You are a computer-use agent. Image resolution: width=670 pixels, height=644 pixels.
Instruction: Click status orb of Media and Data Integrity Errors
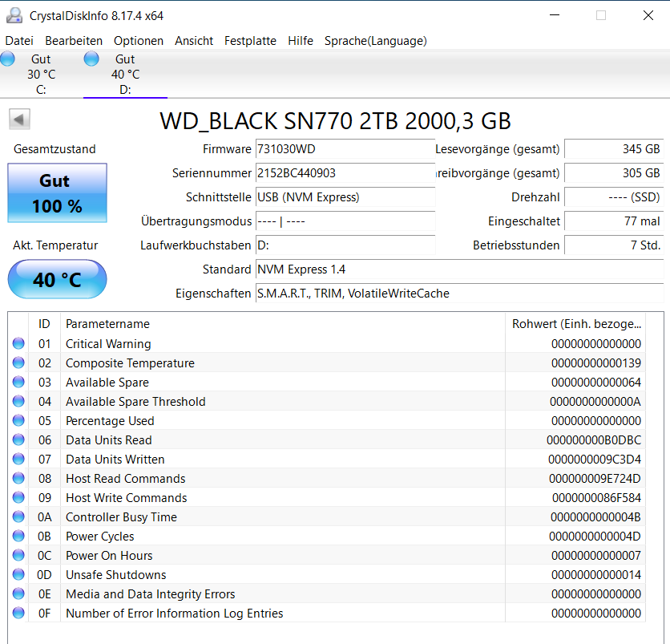point(18,593)
